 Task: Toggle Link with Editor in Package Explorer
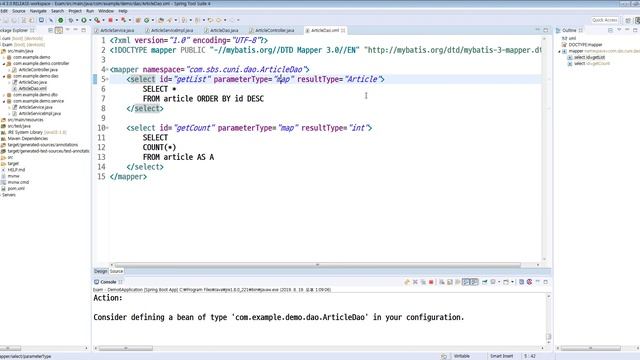click(x=59, y=30)
